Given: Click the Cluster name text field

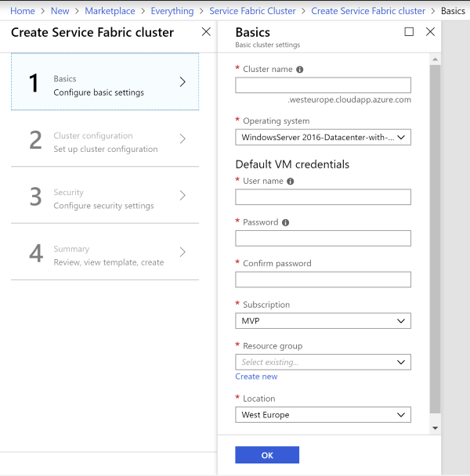Looking at the screenshot, I should tap(323, 85).
